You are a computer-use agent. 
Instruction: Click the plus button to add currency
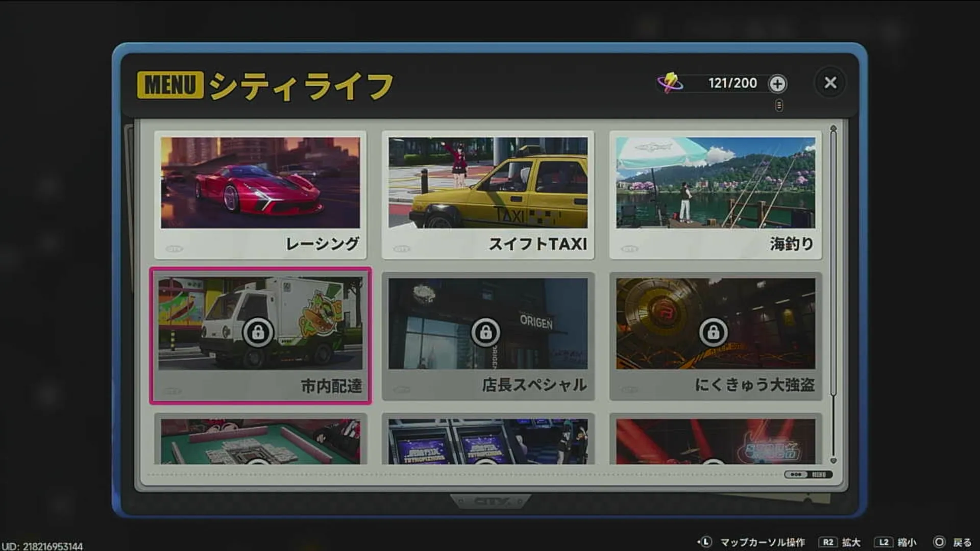pos(777,84)
